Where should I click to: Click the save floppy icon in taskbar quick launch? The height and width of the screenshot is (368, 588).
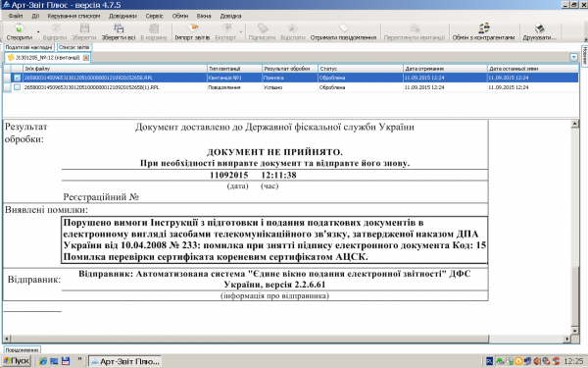tap(66, 361)
